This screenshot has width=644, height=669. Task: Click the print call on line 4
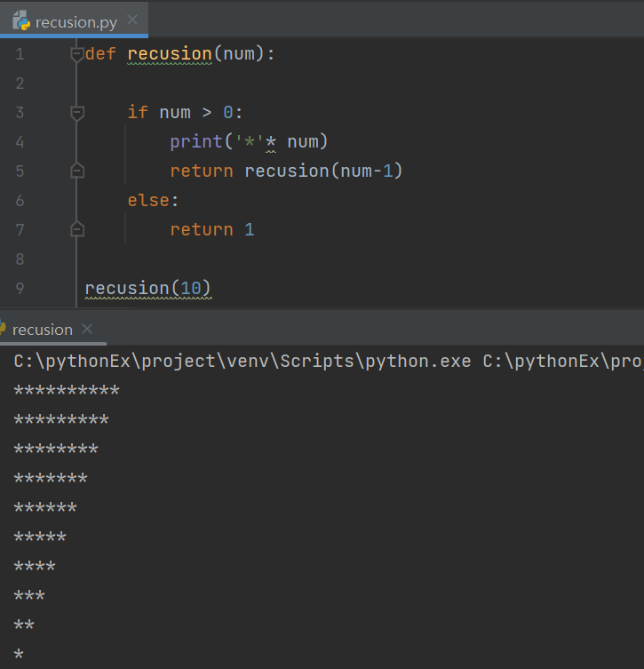point(195,141)
